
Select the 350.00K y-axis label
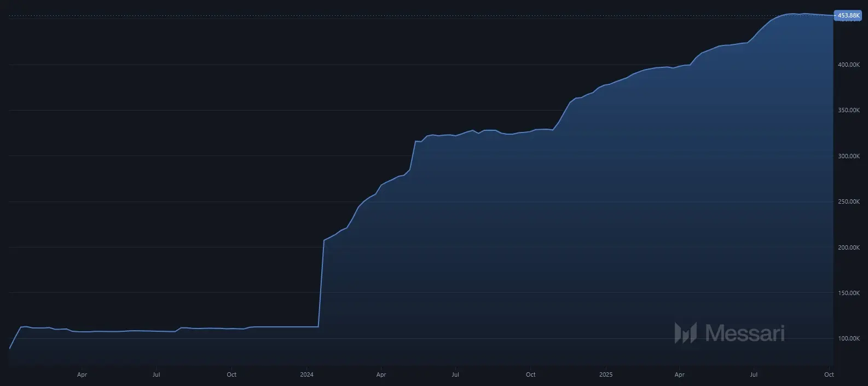click(x=849, y=111)
